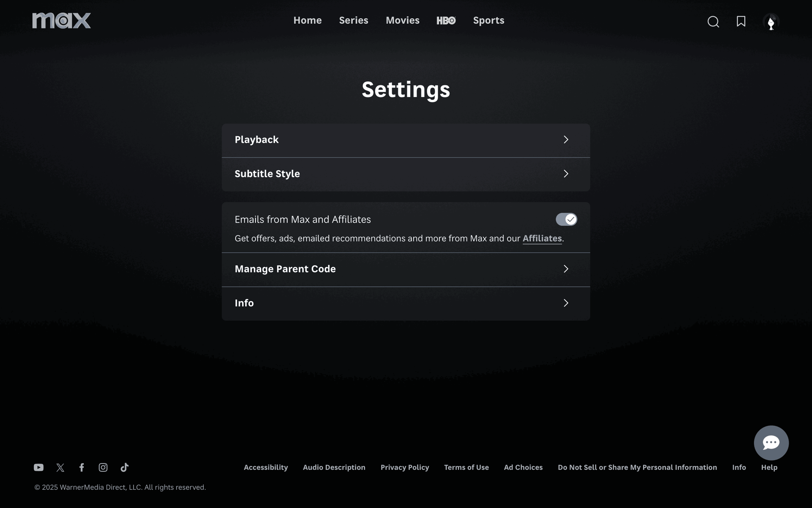
Task: Go to Home in top navigation
Action: (307, 20)
